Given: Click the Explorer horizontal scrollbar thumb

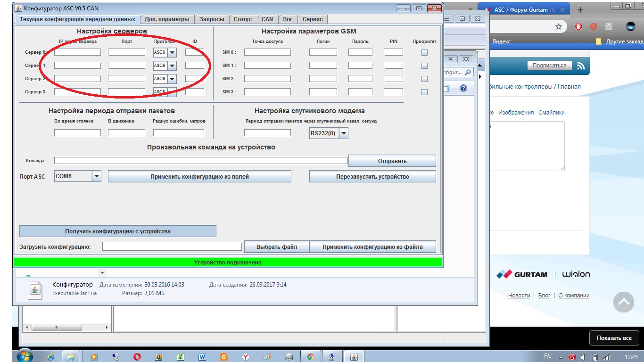Looking at the screenshot, I should (57, 327).
